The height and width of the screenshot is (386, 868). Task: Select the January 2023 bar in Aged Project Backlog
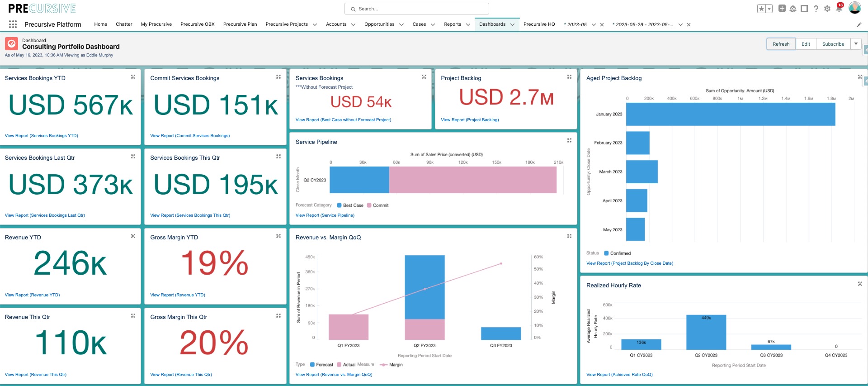(x=731, y=114)
